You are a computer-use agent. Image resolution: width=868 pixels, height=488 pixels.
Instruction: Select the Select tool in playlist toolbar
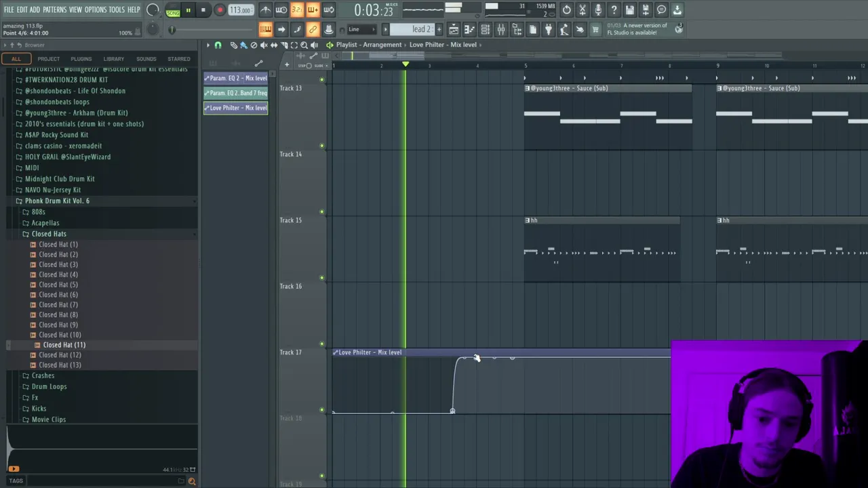294,45
